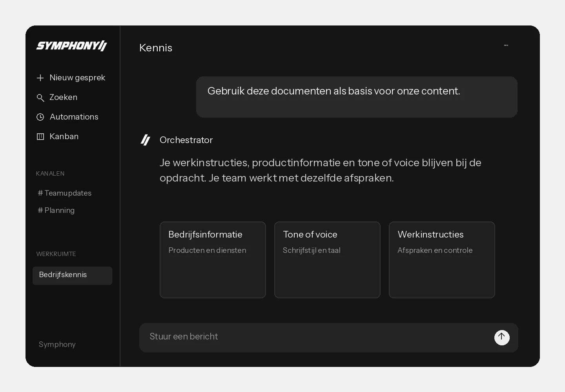Click the reply starting 'Je werkinstructies, productinformatie'
Viewport: 565px width, 392px height.
pyautogui.click(x=321, y=170)
